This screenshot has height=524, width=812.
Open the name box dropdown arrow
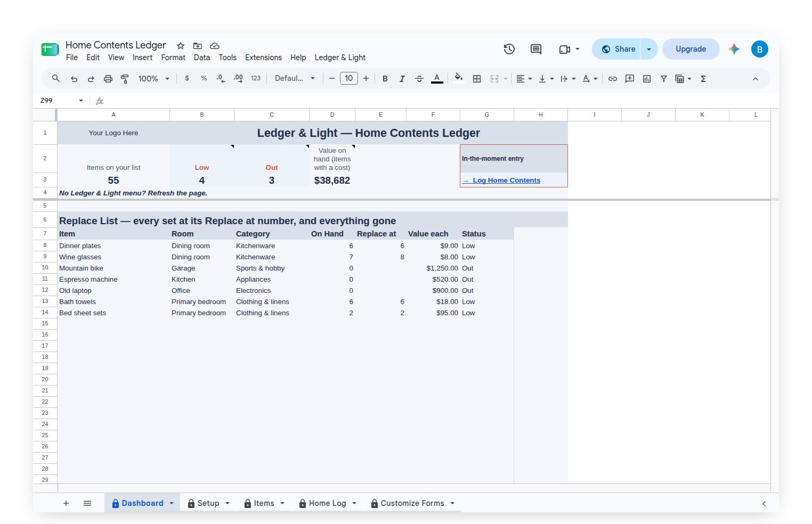pos(81,101)
